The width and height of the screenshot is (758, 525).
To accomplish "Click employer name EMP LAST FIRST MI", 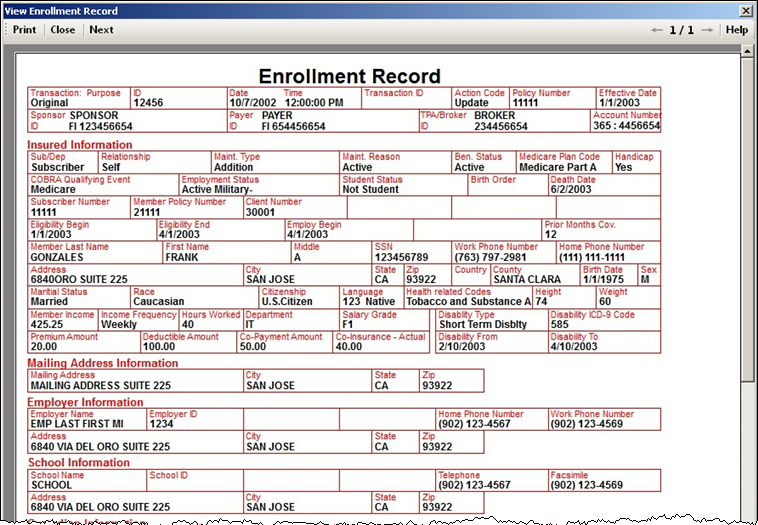I will [x=77, y=424].
